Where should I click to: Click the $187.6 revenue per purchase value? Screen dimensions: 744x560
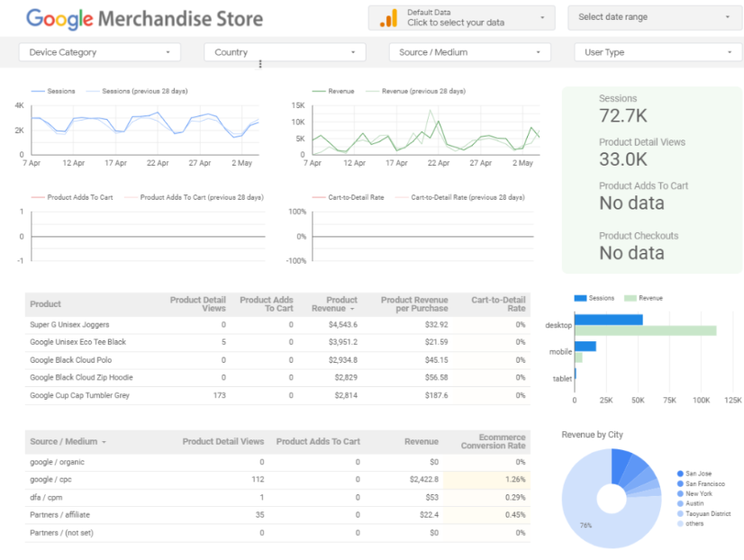[437, 395]
